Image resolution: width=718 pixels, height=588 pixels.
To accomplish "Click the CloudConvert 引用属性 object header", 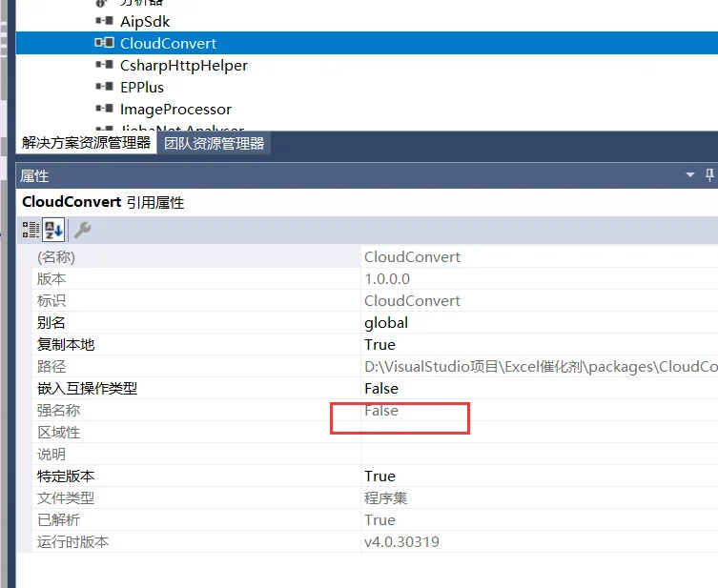I will point(103,202).
